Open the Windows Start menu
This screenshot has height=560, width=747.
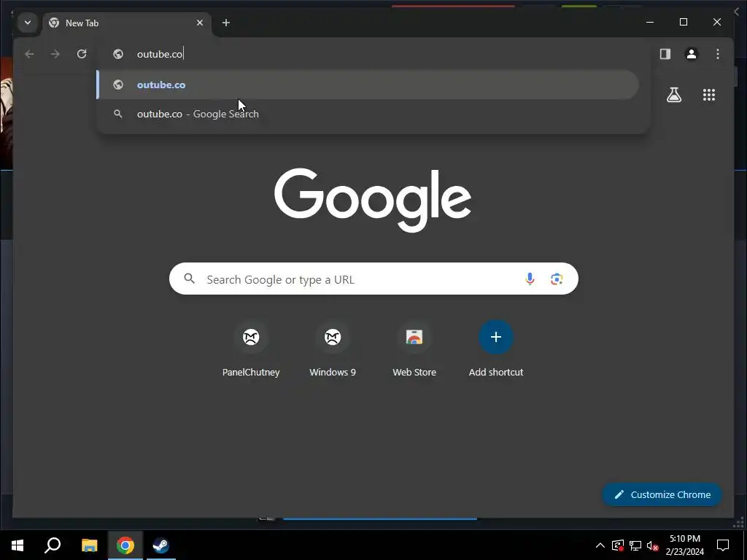(x=18, y=545)
